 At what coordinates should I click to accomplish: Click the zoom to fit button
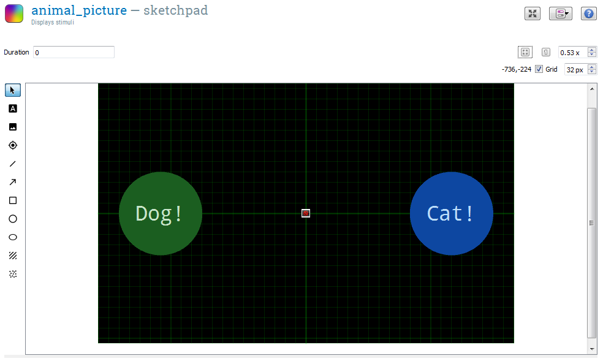pyautogui.click(x=525, y=52)
